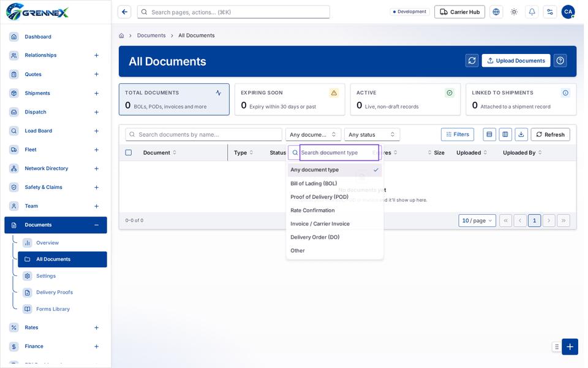Focus the Search document type field

tap(339, 153)
